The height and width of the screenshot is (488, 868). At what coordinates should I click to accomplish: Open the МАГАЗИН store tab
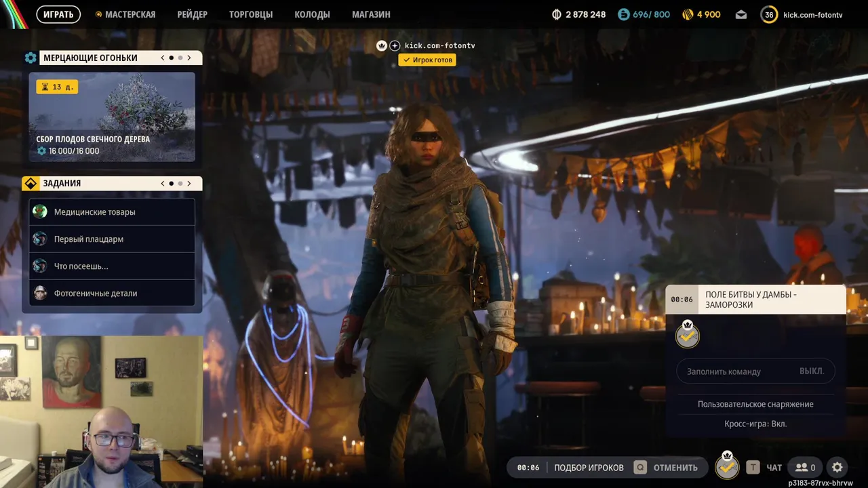click(x=371, y=14)
